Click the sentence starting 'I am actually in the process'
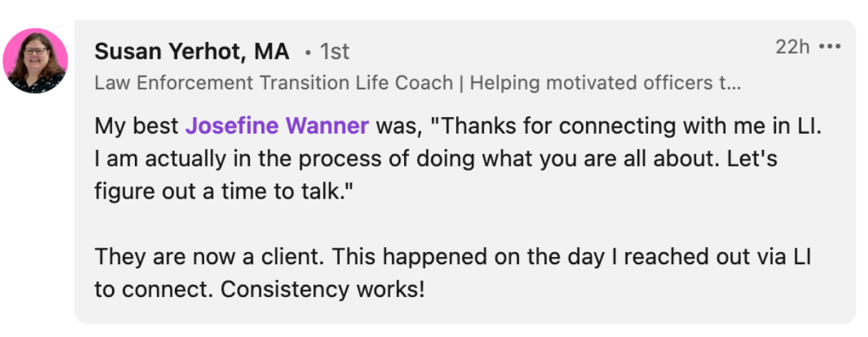Screen dimensions: 868x337 pyautogui.click(x=286, y=159)
